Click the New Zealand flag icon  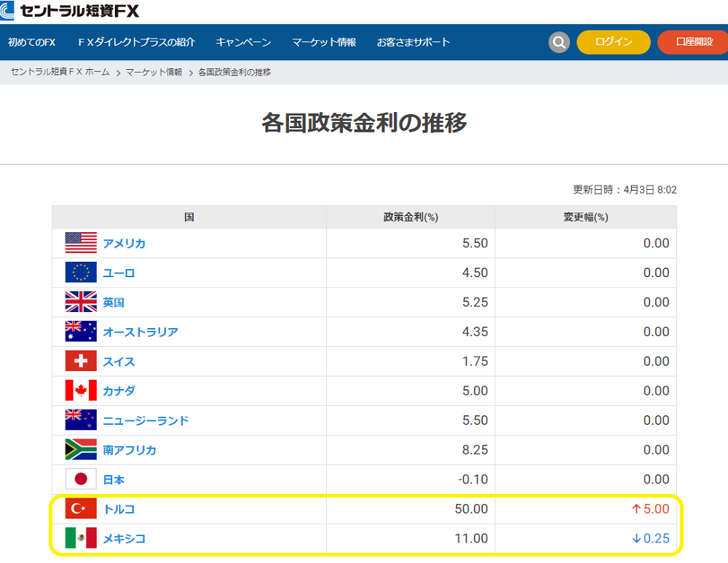(x=81, y=420)
